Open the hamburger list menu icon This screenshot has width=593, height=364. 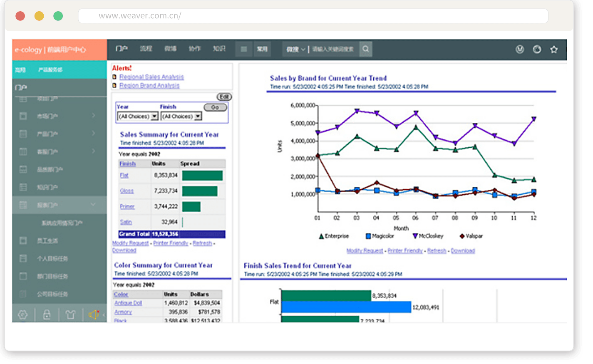[x=244, y=49]
